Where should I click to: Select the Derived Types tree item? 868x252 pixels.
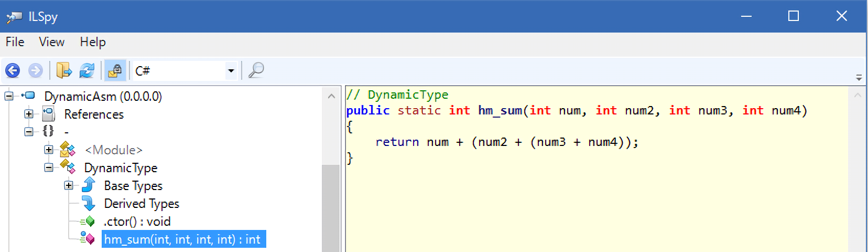pyautogui.click(x=142, y=204)
